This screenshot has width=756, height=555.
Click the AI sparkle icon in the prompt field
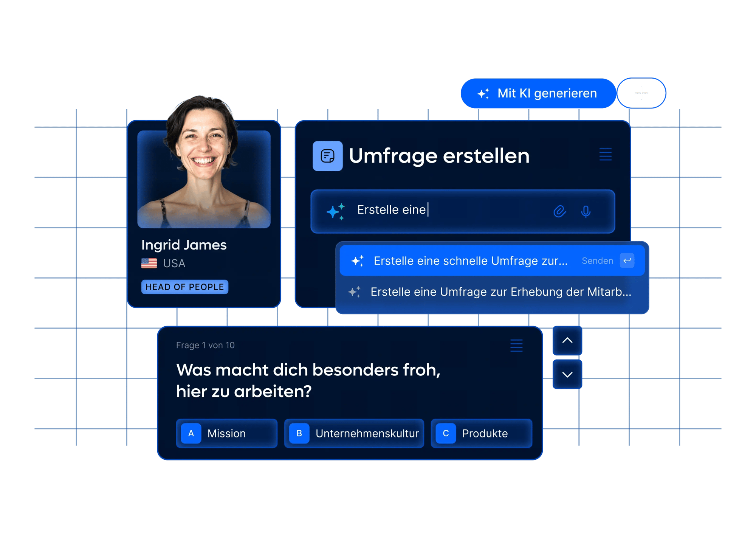336,211
